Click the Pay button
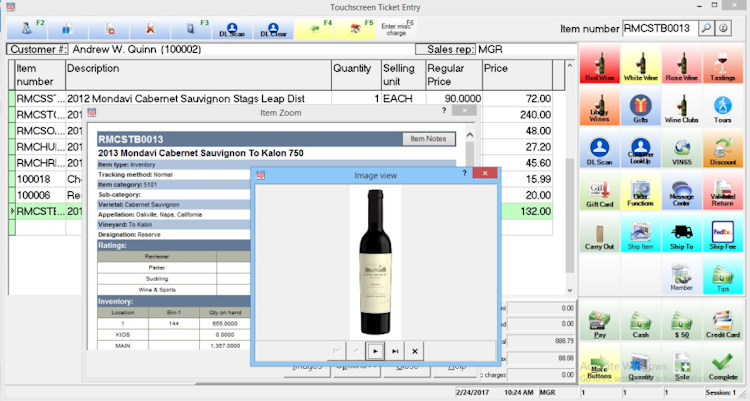Screen dimensions: 750x401 (x=600, y=321)
